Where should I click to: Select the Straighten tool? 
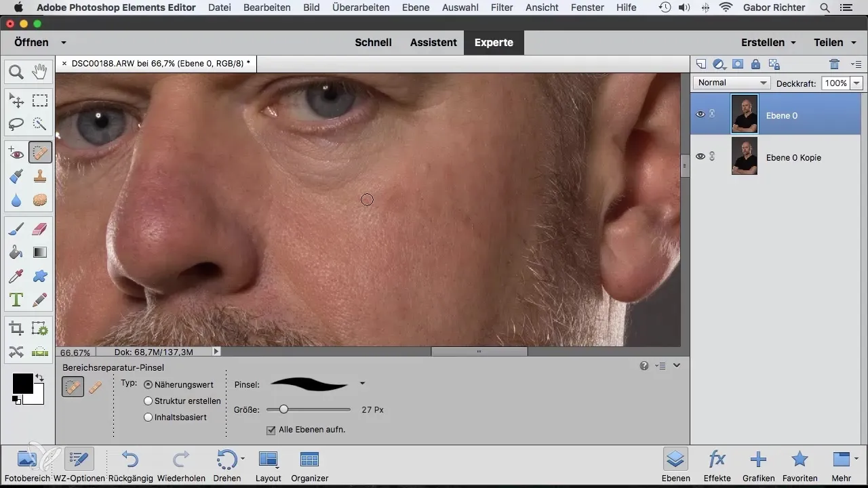click(40, 352)
